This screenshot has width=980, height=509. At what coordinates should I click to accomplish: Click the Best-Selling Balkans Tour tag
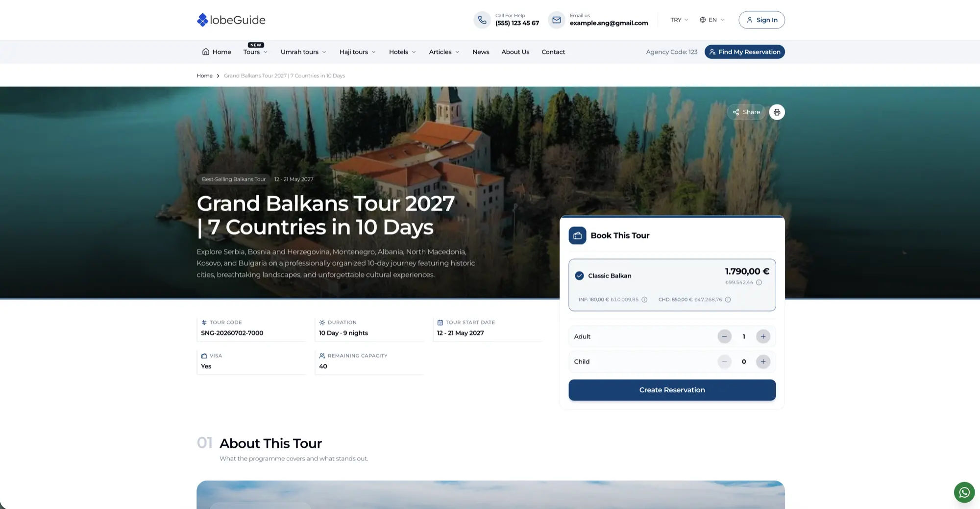tap(234, 179)
